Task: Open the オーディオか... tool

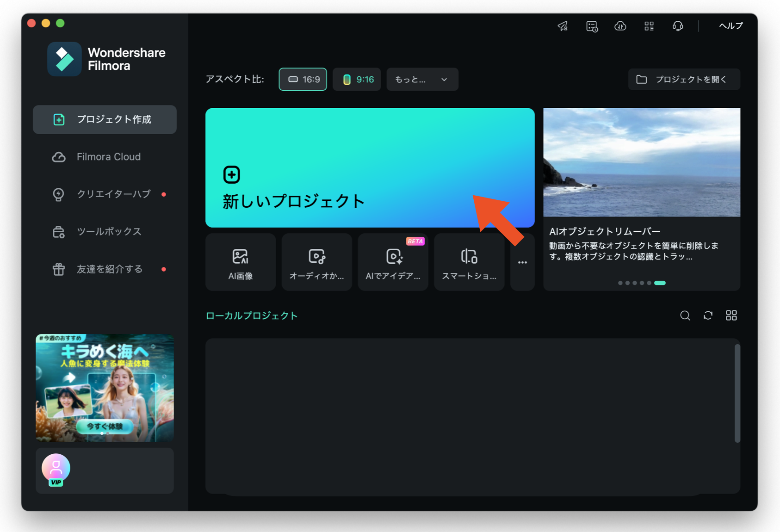Action: 317,262
